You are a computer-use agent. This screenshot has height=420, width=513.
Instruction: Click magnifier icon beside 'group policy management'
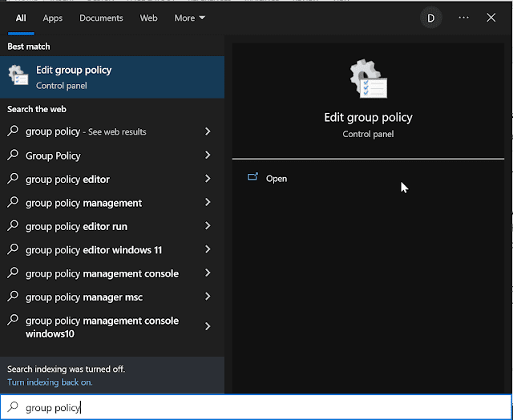pos(13,201)
